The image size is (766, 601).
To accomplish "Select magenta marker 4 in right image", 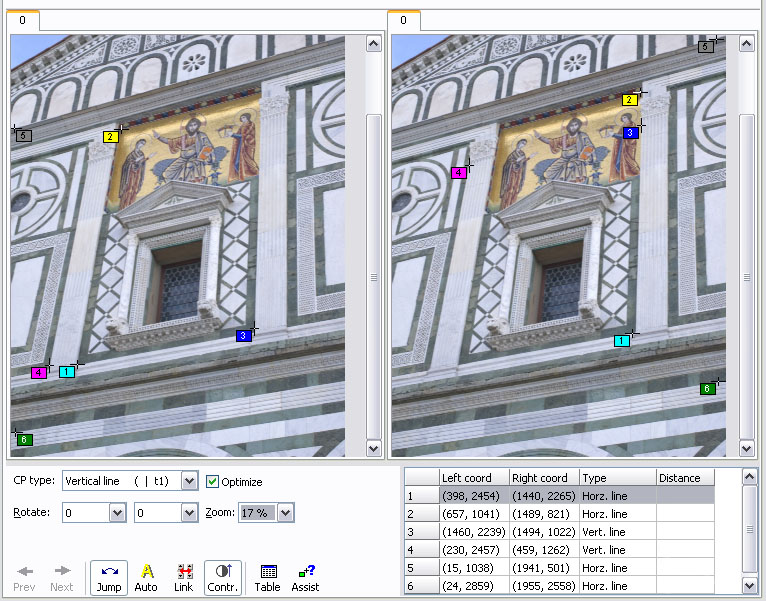I will click(458, 172).
